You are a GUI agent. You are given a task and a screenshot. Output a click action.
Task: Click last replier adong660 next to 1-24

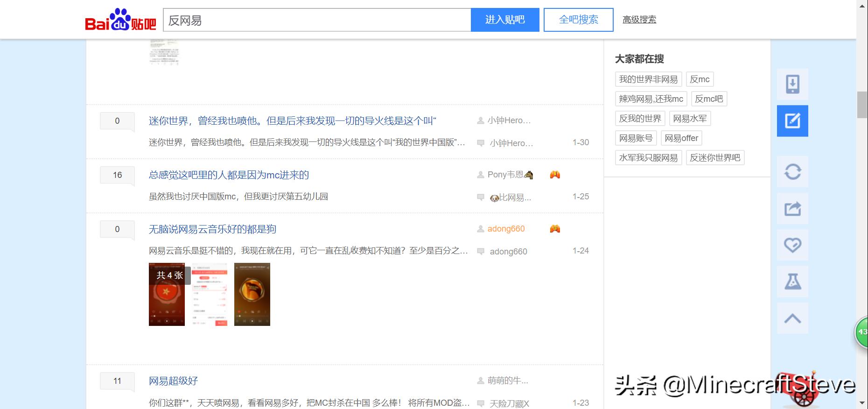(508, 252)
